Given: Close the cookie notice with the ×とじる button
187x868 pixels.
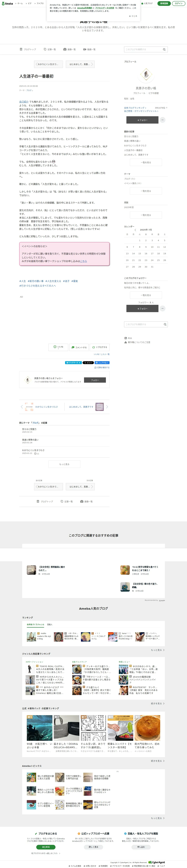Looking at the screenshot, I should tap(133, 16).
